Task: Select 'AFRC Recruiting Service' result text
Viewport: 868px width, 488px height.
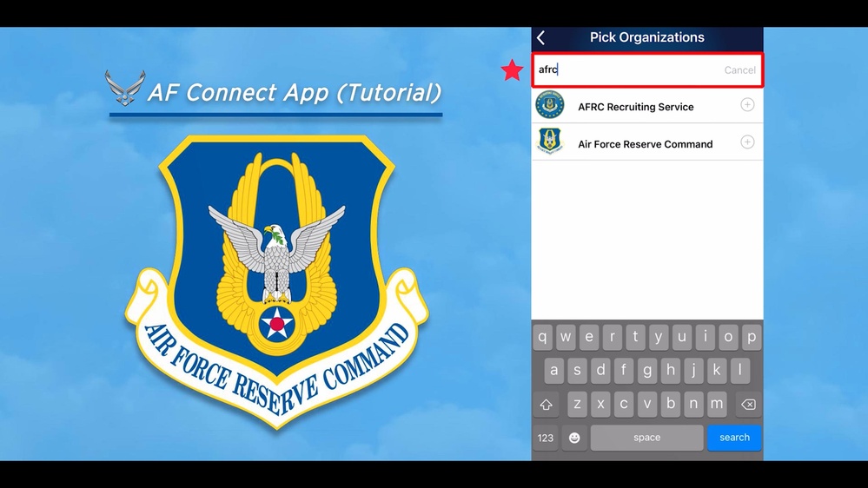Action: [x=635, y=108]
